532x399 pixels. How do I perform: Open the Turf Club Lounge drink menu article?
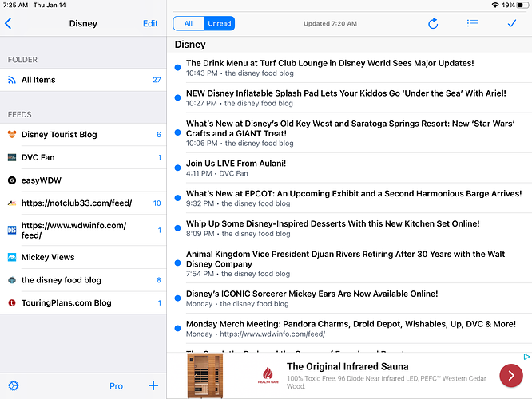349,68
